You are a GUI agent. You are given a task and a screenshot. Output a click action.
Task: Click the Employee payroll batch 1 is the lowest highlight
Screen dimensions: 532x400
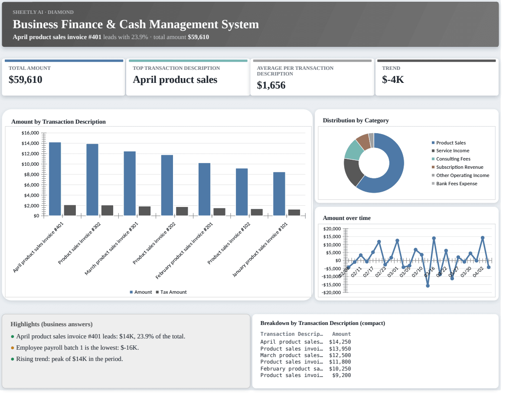[x=75, y=348]
